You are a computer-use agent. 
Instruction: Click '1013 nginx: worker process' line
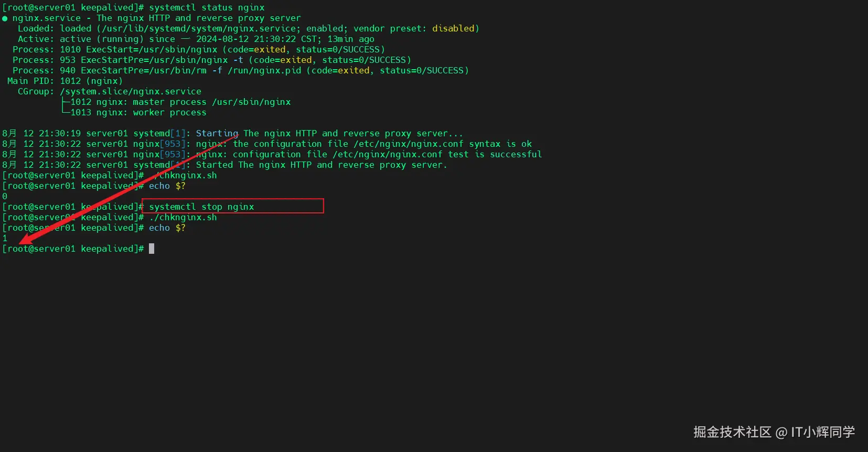click(x=134, y=113)
